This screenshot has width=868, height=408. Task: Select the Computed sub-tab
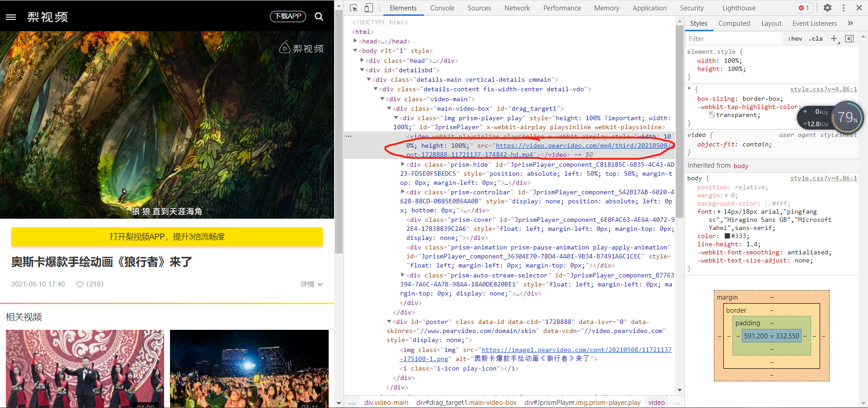tap(734, 23)
